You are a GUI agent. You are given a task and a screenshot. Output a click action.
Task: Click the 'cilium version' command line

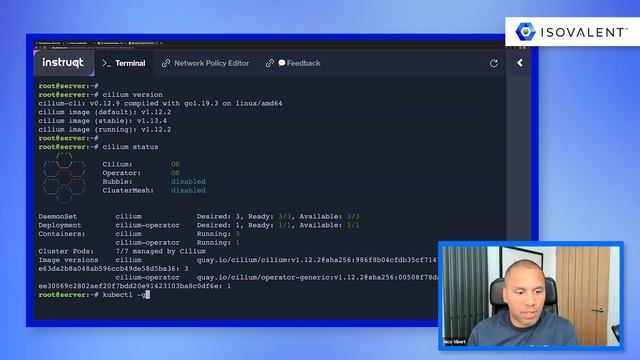tap(100, 95)
